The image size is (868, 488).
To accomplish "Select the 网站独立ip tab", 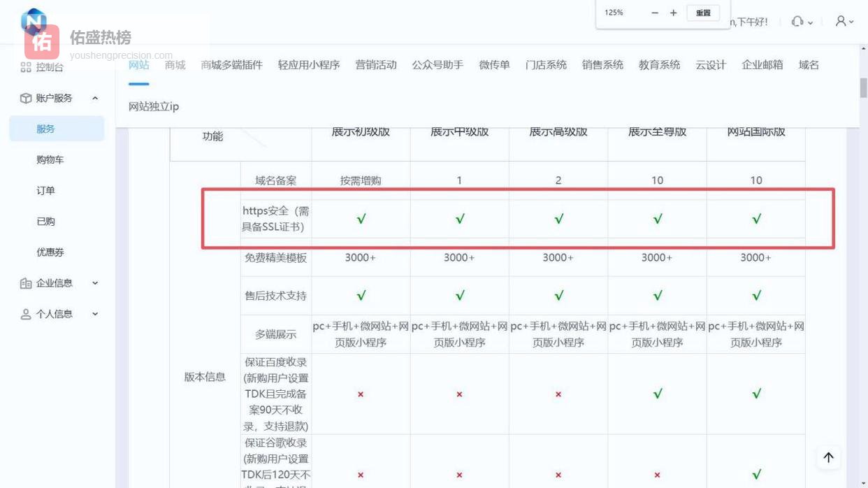I will [154, 106].
